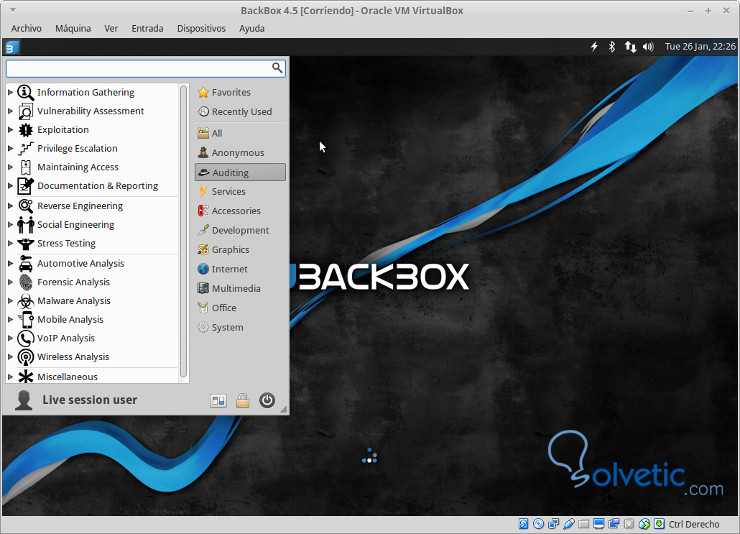Select the Auditing category
Screen dimensions: 740x534
coord(240,172)
